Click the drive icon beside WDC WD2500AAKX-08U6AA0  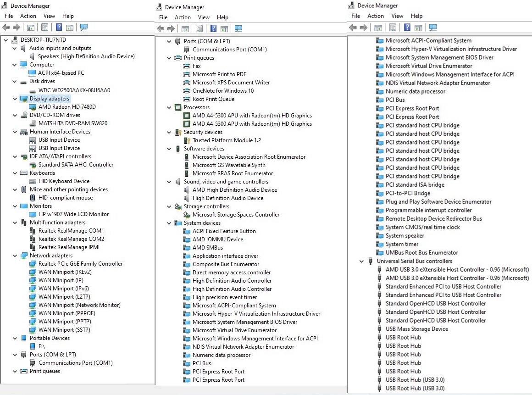pyautogui.click(x=33, y=90)
